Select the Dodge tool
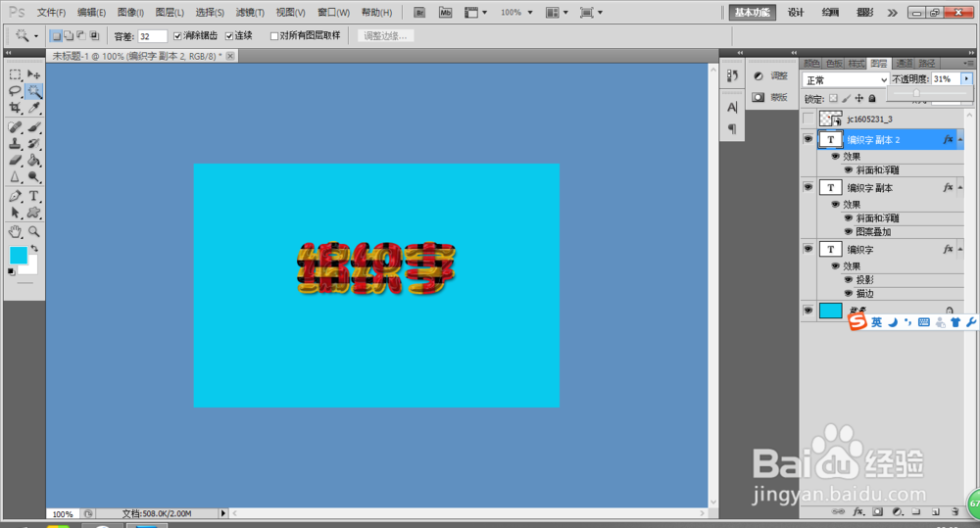 pos(33,177)
